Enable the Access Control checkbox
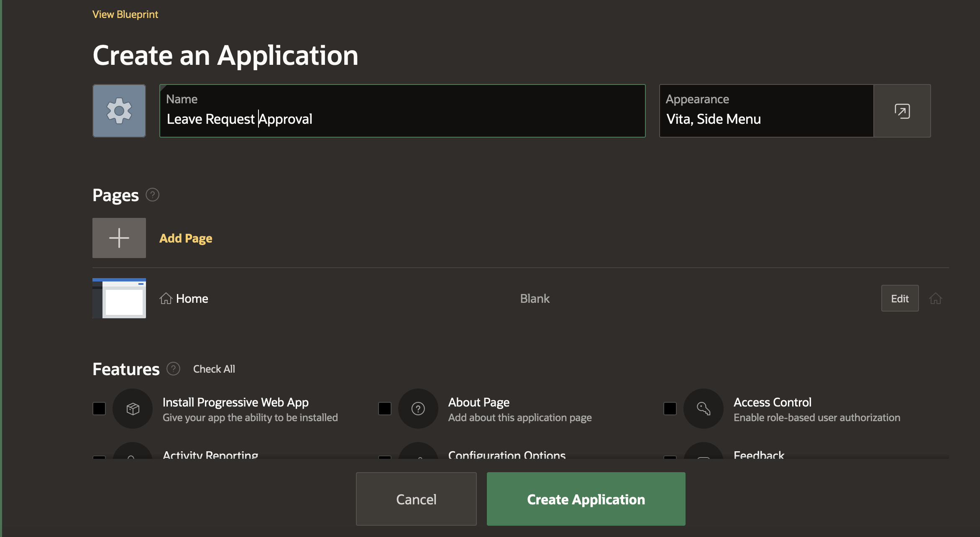 670,409
